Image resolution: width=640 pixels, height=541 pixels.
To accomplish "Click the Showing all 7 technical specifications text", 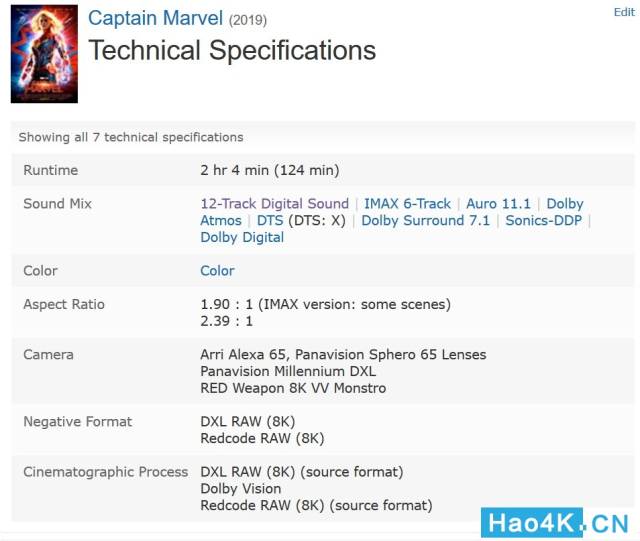I will tap(131, 137).
